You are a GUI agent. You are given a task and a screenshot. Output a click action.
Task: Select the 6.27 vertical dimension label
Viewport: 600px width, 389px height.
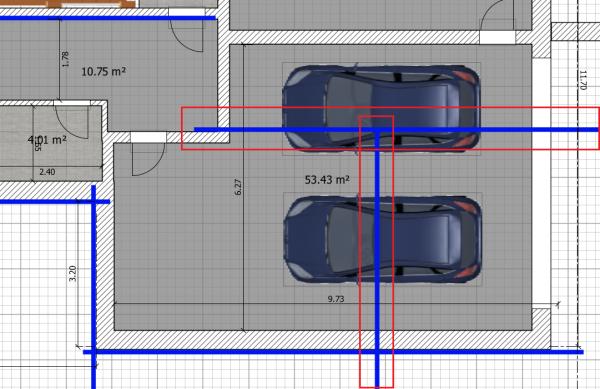tap(238, 187)
